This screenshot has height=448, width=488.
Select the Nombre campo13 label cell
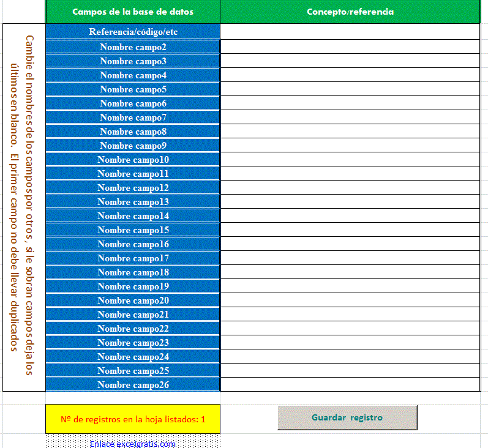point(133,201)
